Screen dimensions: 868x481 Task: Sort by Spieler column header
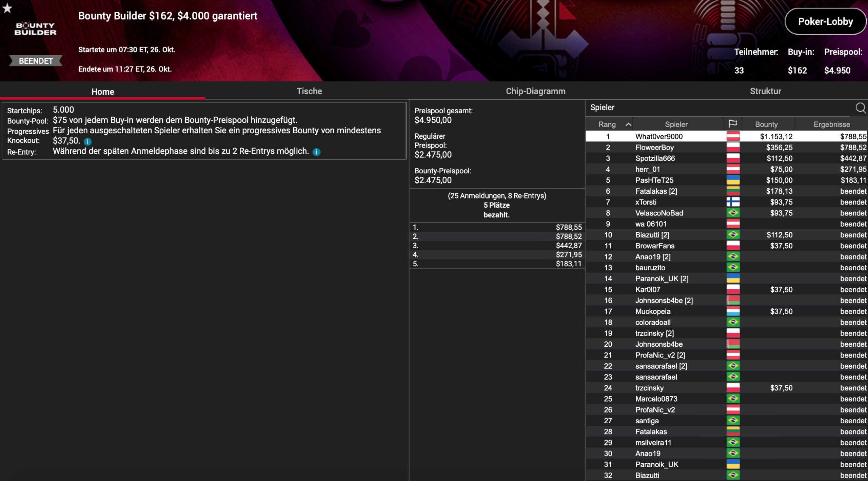coord(676,124)
